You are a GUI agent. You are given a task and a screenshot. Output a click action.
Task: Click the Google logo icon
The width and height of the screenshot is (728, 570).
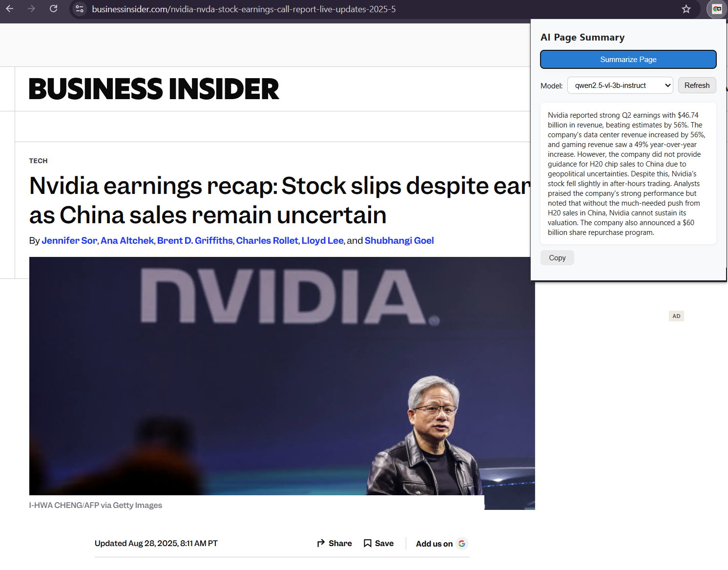tap(462, 544)
